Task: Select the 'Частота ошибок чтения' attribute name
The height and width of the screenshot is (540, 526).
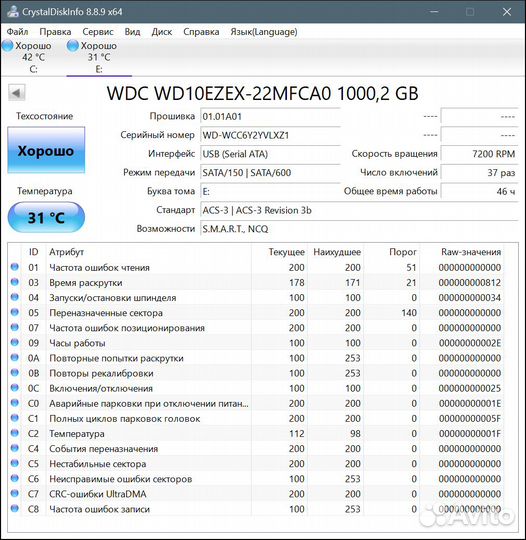Action: pos(100,268)
